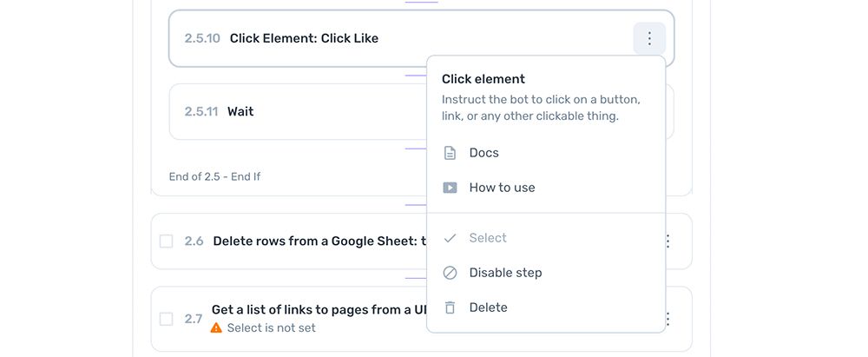Click the Select checkmark icon
The width and height of the screenshot is (868, 357).
coord(450,238)
